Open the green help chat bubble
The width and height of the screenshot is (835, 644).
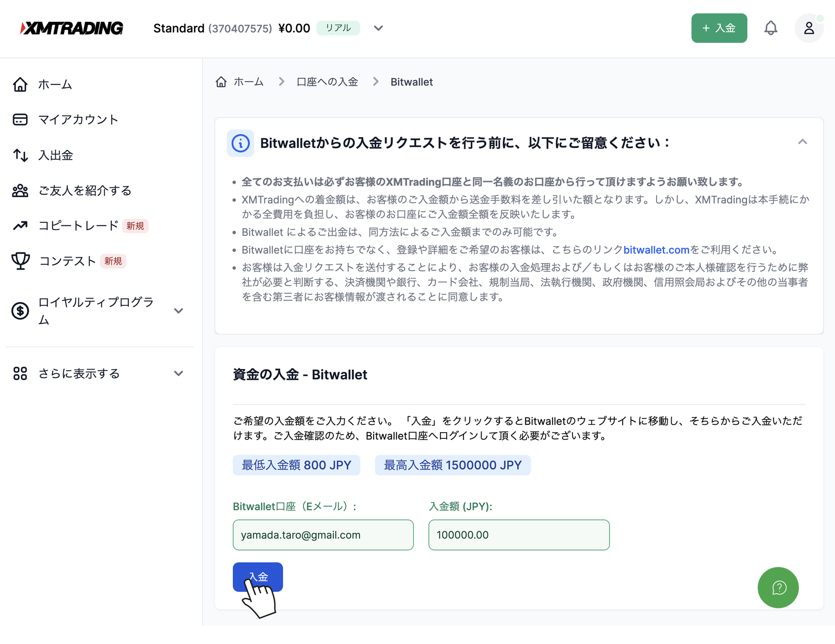tap(778, 588)
